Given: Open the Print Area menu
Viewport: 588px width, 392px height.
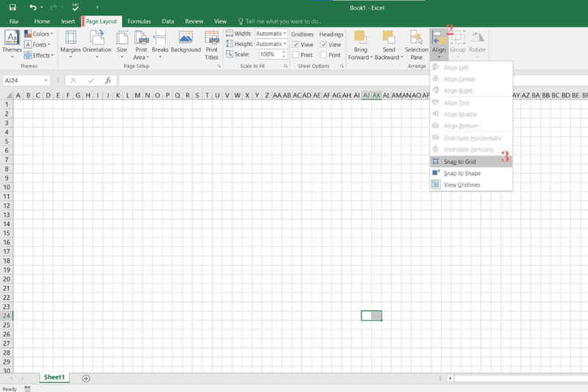Looking at the screenshot, I should point(141,45).
